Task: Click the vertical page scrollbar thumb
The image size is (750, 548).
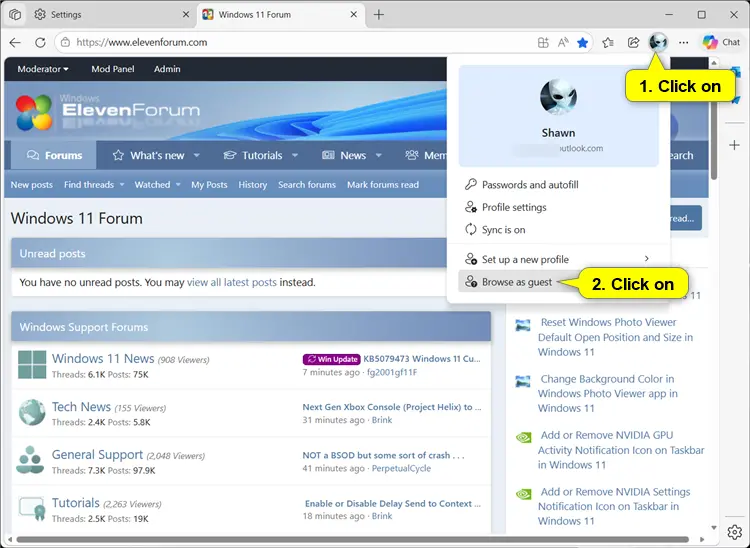Action: tap(714, 123)
